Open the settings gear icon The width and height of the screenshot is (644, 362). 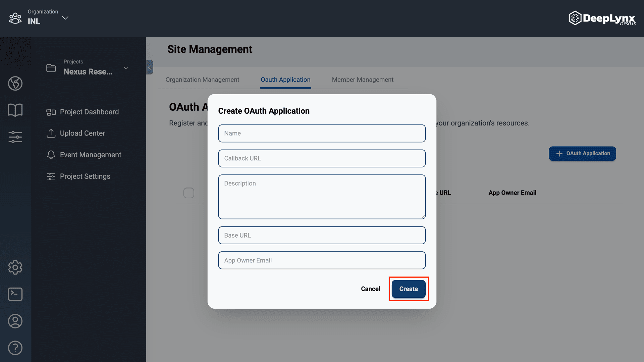(15, 267)
